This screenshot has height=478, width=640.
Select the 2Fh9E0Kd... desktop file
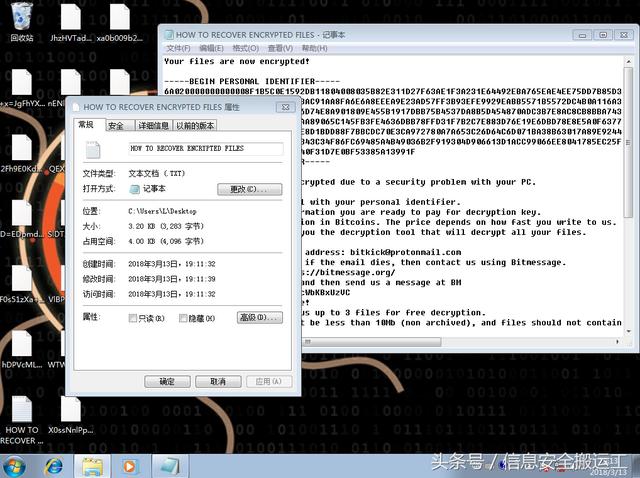tap(21, 153)
